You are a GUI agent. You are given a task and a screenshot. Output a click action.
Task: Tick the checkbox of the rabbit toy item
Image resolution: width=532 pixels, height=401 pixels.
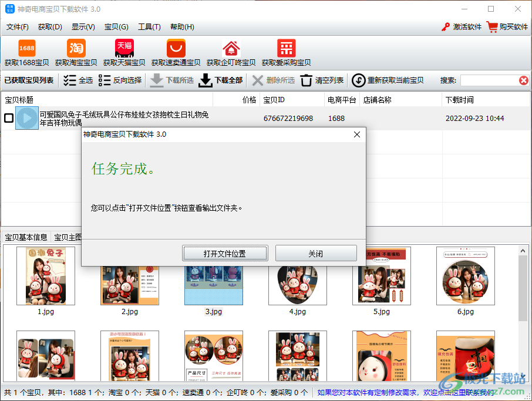click(x=9, y=118)
